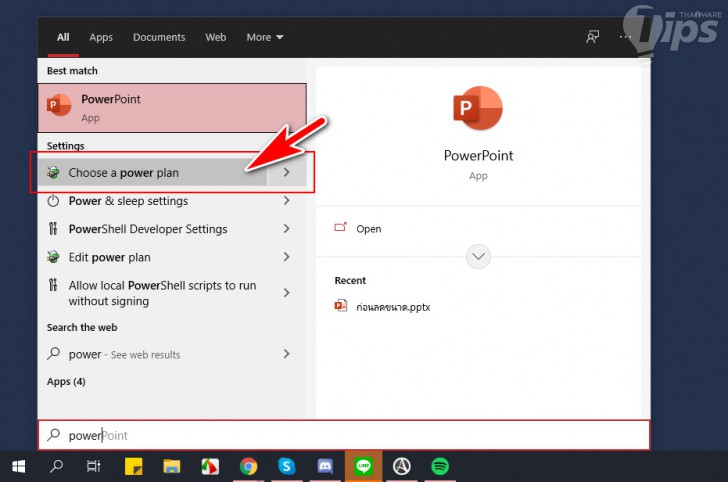Open the three-dot options menu
The width and height of the screenshot is (728, 482).
point(625,37)
